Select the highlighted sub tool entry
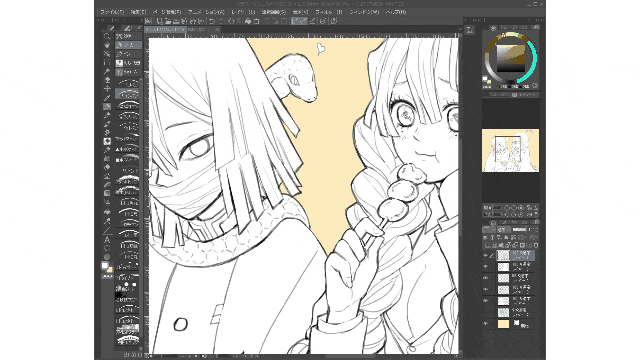640x360 pixels. pos(128,44)
